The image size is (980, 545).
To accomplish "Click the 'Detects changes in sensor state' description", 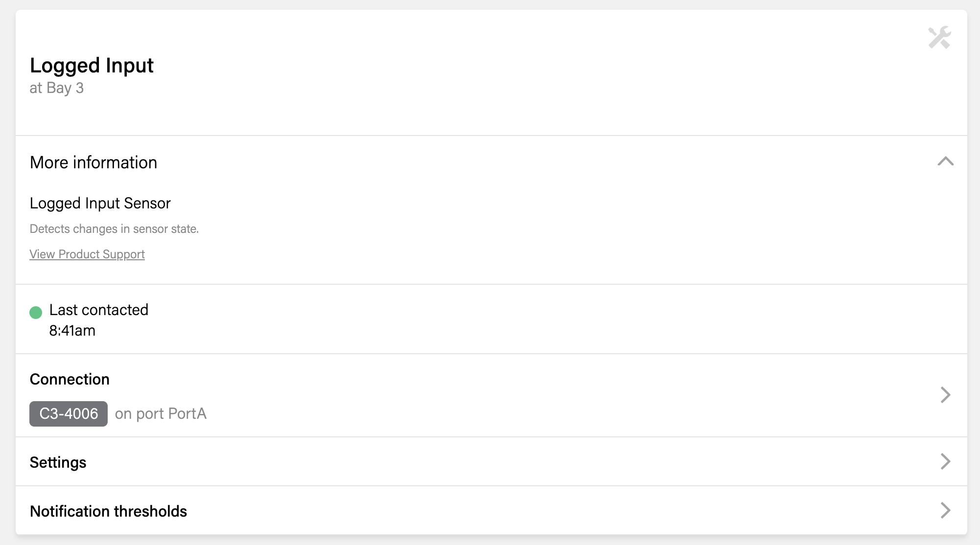I will point(114,229).
